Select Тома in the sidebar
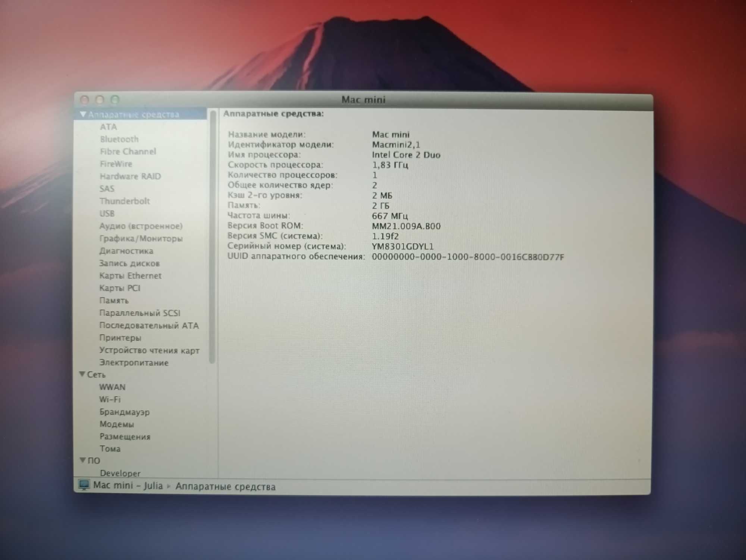This screenshot has height=560, width=746. (x=110, y=449)
